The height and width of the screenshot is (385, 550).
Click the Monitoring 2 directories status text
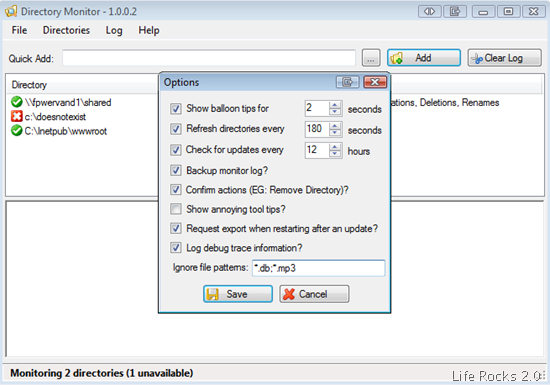tap(102, 373)
